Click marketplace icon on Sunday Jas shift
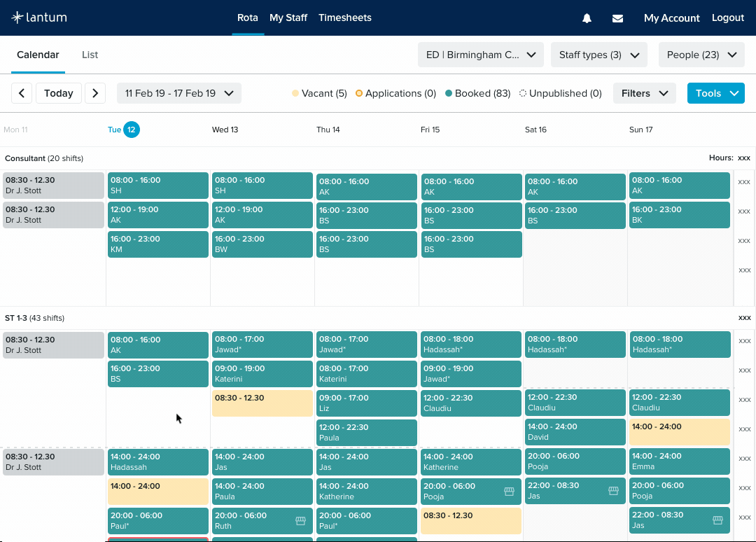The width and height of the screenshot is (756, 542). (x=717, y=520)
